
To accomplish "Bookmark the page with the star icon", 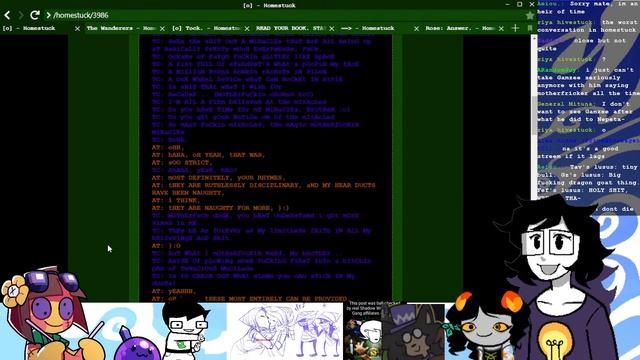I will [530, 16].
